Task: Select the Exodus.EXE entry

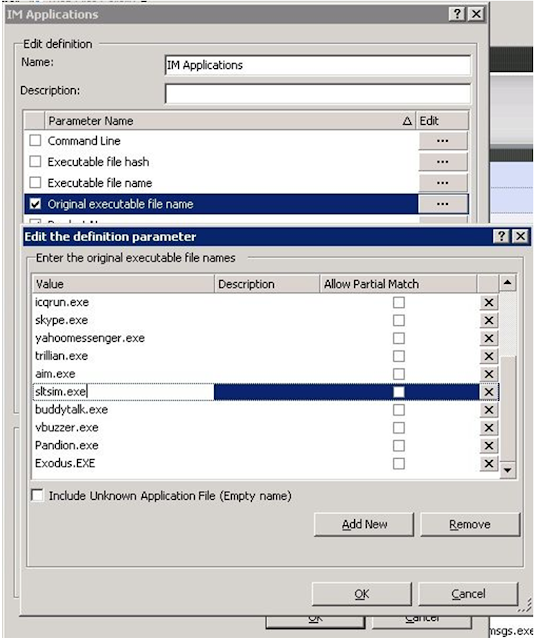Action: point(65,464)
